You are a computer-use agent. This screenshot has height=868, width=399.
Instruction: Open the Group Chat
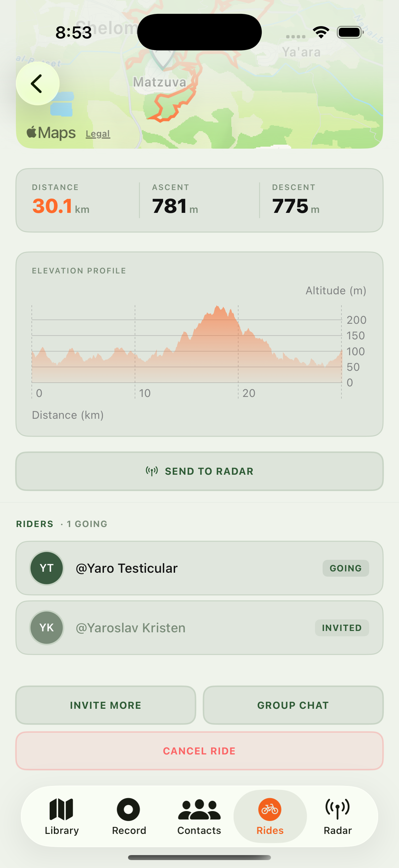pos(293,705)
